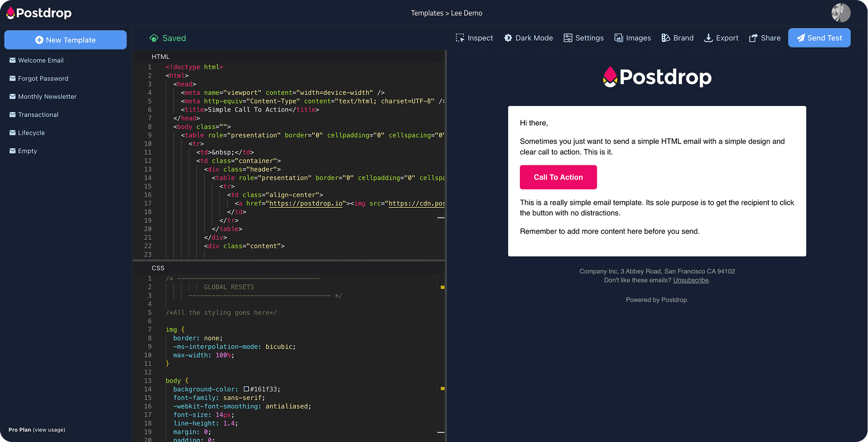The height and width of the screenshot is (442, 868).
Task: Go to Templates in the breadcrumb
Action: tap(427, 13)
